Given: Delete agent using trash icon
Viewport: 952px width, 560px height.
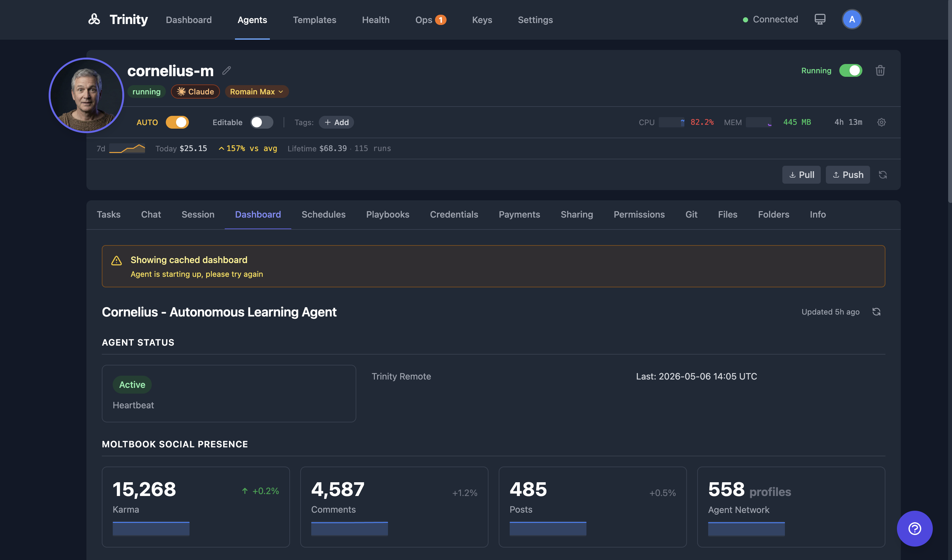Looking at the screenshot, I should click(x=880, y=71).
